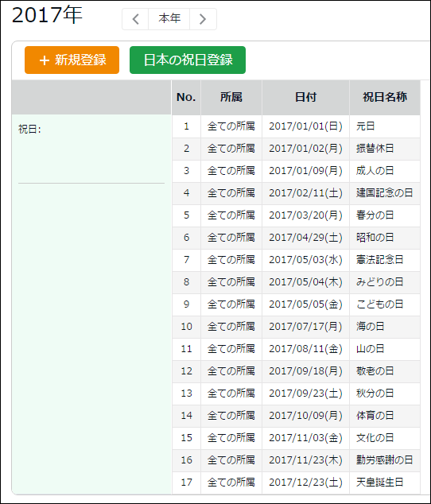
Task: Click date 2017/05/05(金) for こどもの日
Action: pyautogui.click(x=305, y=304)
